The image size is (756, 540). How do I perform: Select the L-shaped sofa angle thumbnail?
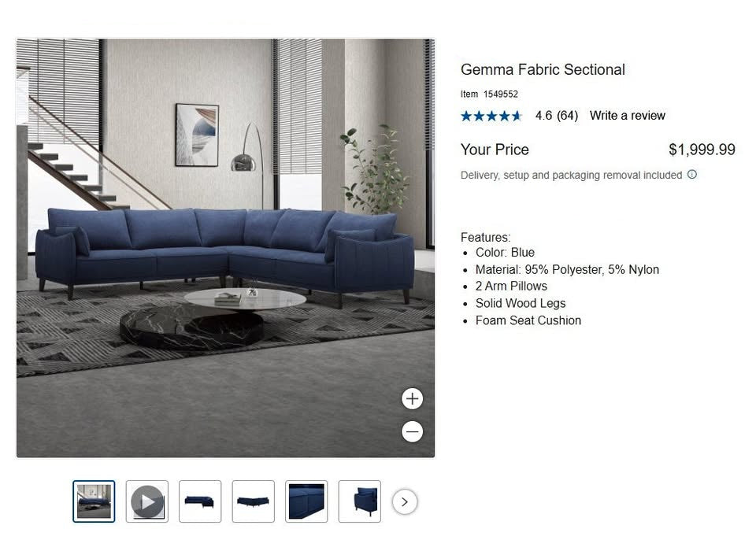tap(200, 501)
